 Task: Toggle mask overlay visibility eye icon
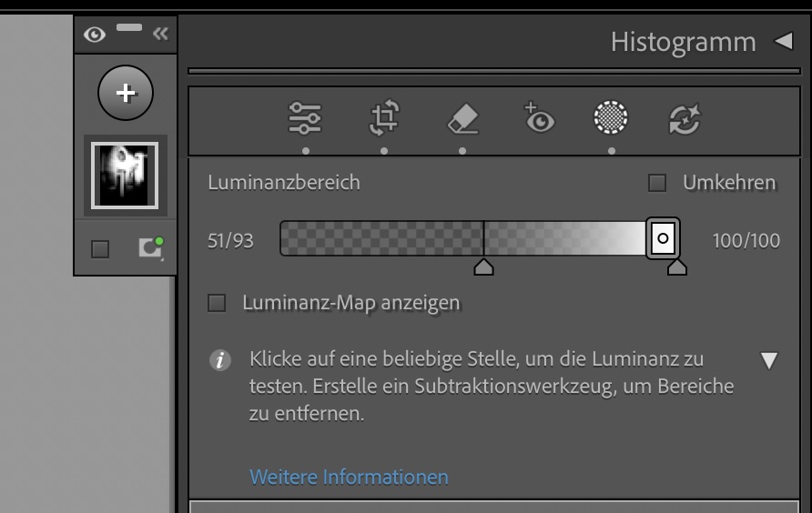coord(94,34)
